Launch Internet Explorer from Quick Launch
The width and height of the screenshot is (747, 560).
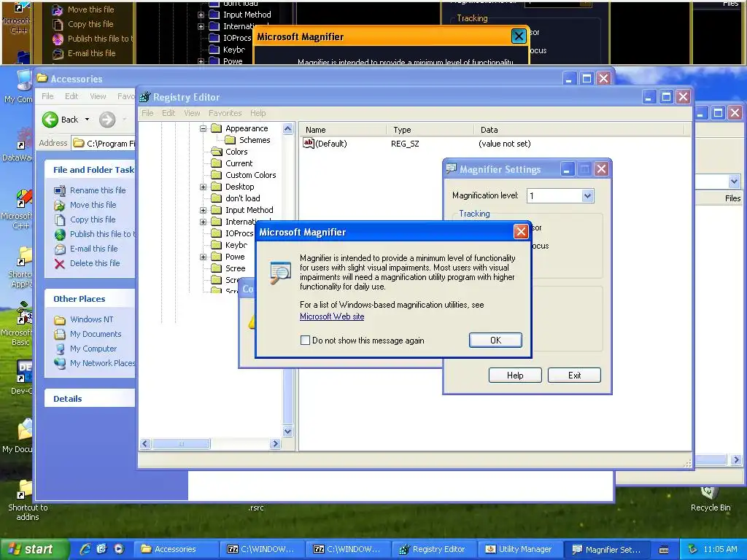click(85, 549)
